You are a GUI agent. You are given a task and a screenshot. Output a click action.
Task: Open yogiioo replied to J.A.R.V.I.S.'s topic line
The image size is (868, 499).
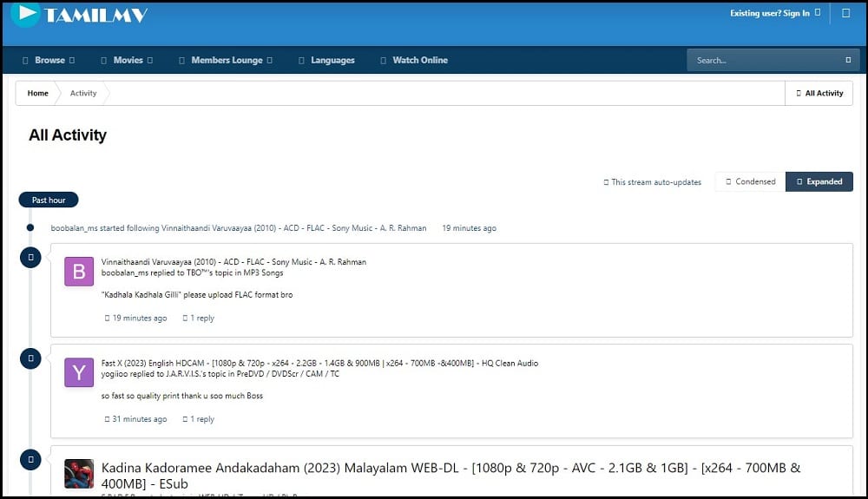pyautogui.click(x=220, y=374)
